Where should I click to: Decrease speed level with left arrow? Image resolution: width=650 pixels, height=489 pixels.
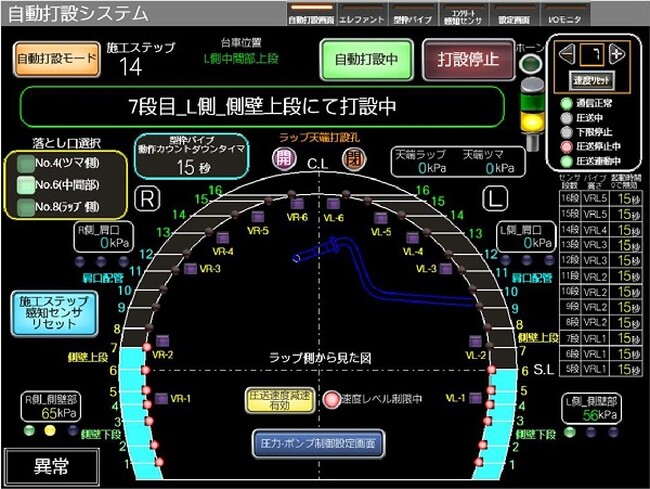tap(567, 54)
